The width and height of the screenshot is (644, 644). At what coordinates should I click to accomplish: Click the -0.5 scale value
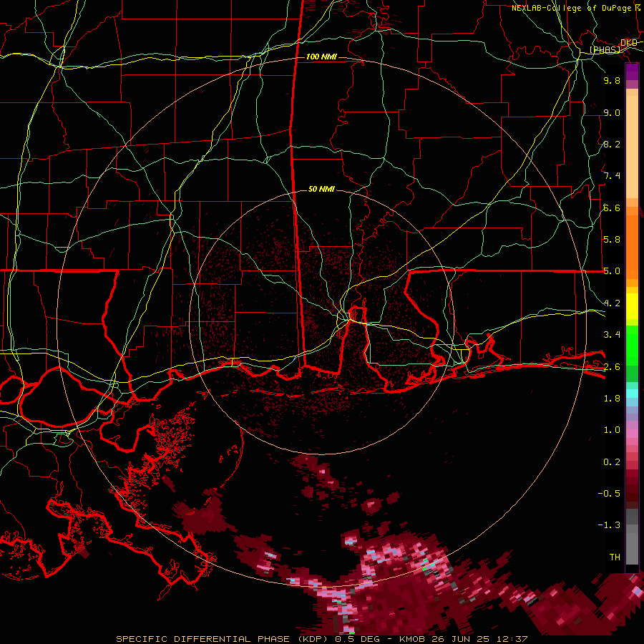[609, 494]
